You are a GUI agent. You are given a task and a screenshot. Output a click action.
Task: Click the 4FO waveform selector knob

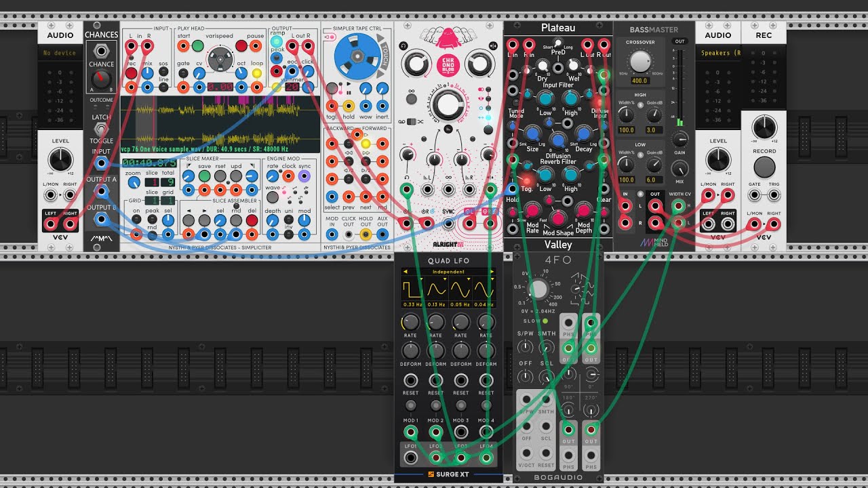(575, 289)
